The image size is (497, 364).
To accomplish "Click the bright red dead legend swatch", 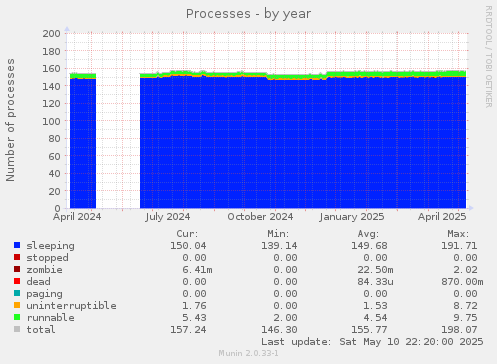I will [17, 281].
